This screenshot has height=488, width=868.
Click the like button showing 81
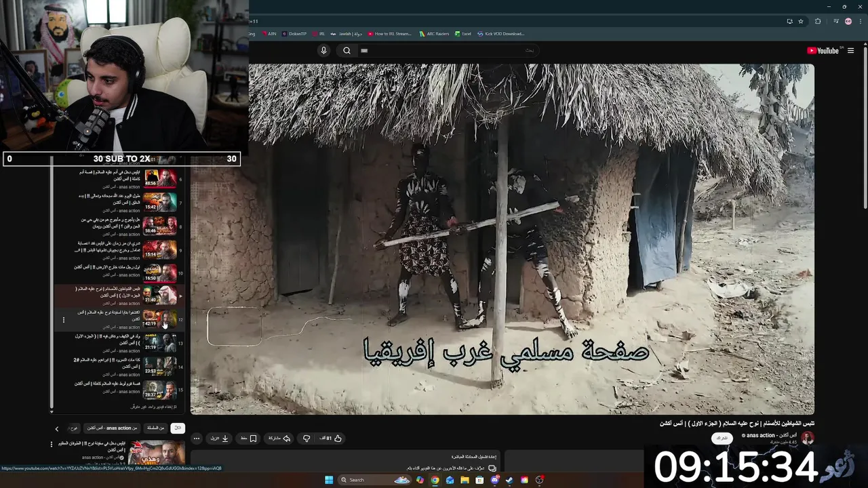[x=331, y=439]
